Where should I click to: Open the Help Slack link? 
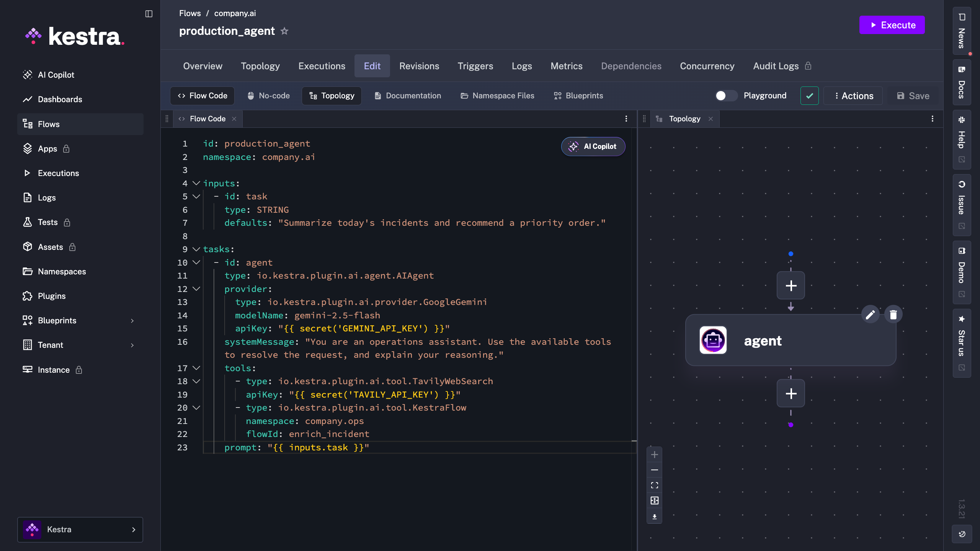click(962, 140)
